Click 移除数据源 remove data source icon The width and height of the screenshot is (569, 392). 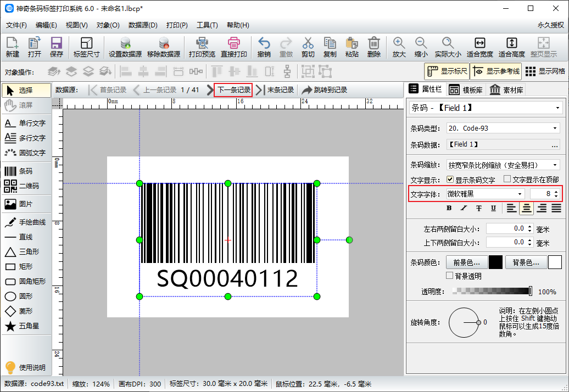tap(164, 47)
